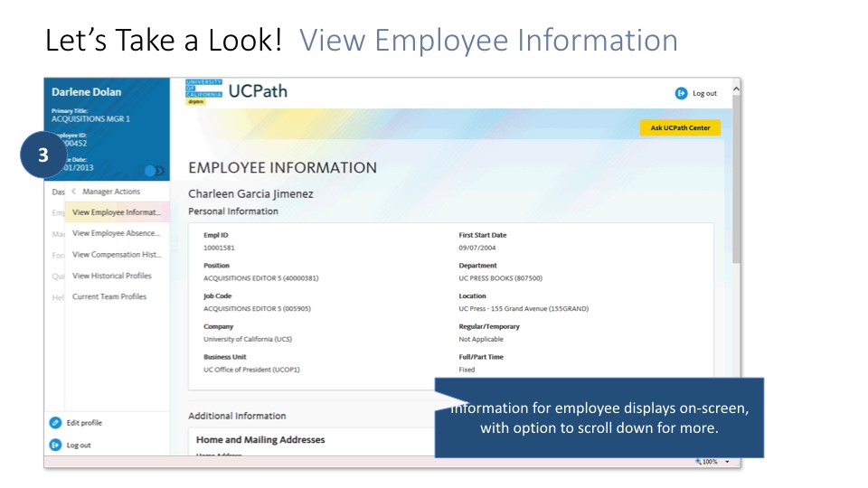The image size is (868, 488).
Task: Click ACQUISITIONS MGR 1 title text
Action: pos(90,119)
